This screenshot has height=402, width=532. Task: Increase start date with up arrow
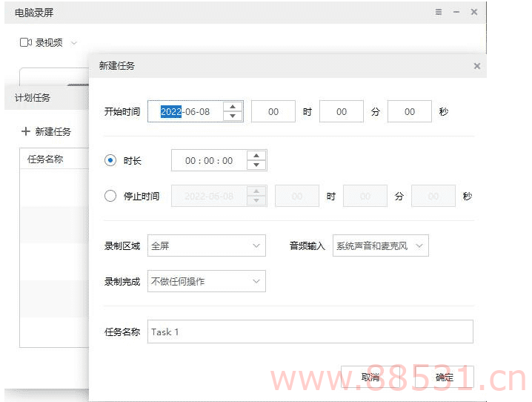(233, 107)
